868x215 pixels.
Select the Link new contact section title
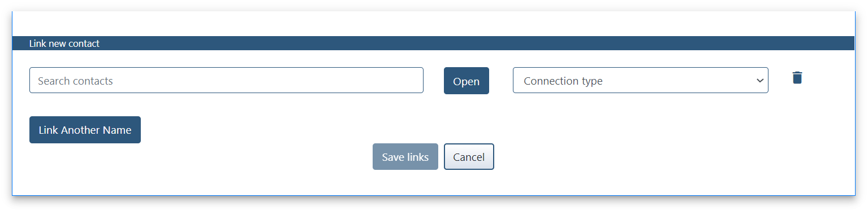pos(64,43)
